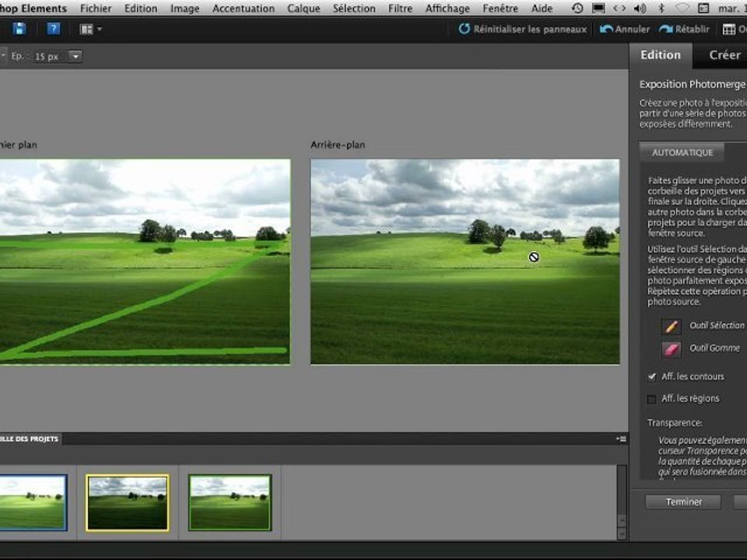
Task: Click Réinitialiser les panneaux refresh icon
Action: 465,29
